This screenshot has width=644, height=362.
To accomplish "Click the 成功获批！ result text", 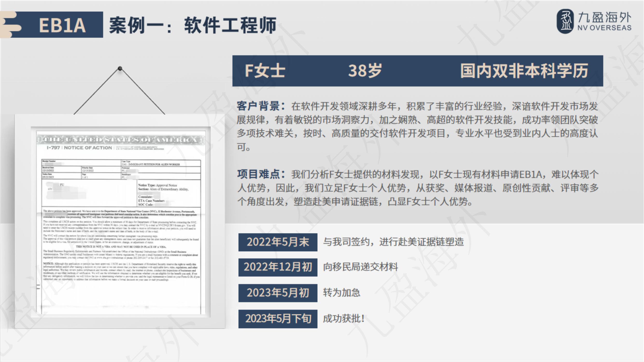I will click(344, 318).
